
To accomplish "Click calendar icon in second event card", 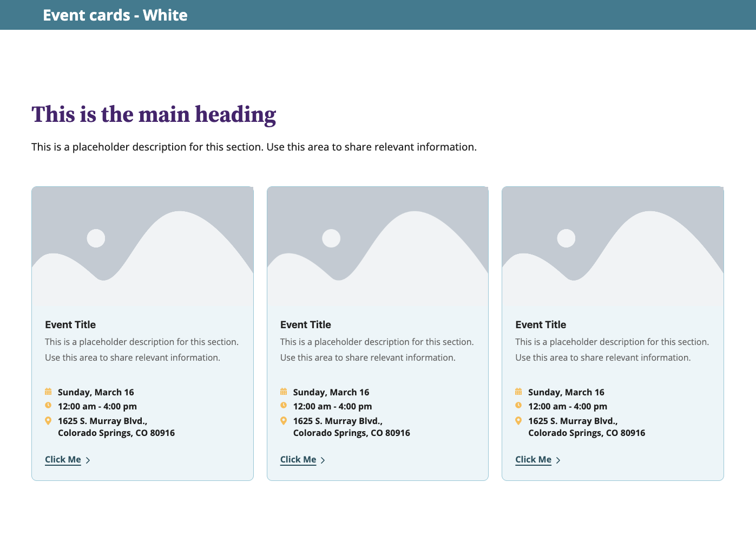I will pyautogui.click(x=284, y=392).
